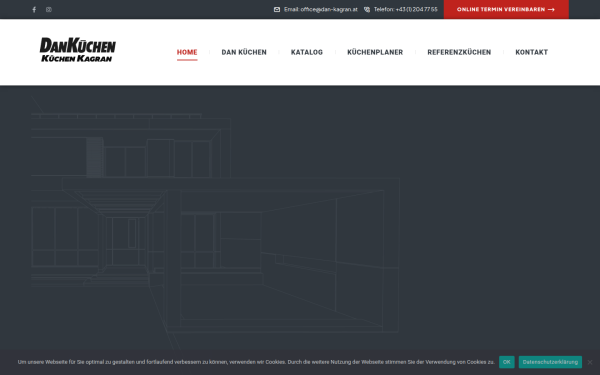The image size is (600, 375).
Task: Open the Katalog menu item
Action: tap(307, 52)
